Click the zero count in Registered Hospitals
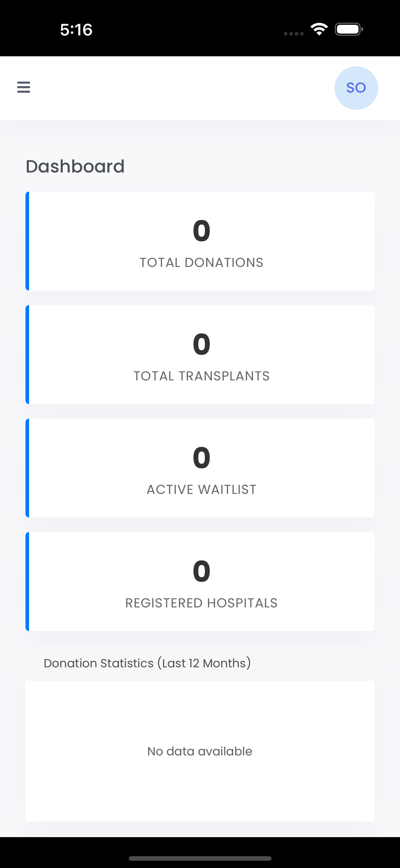This screenshot has width=400, height=868. [x=201, y=571]
